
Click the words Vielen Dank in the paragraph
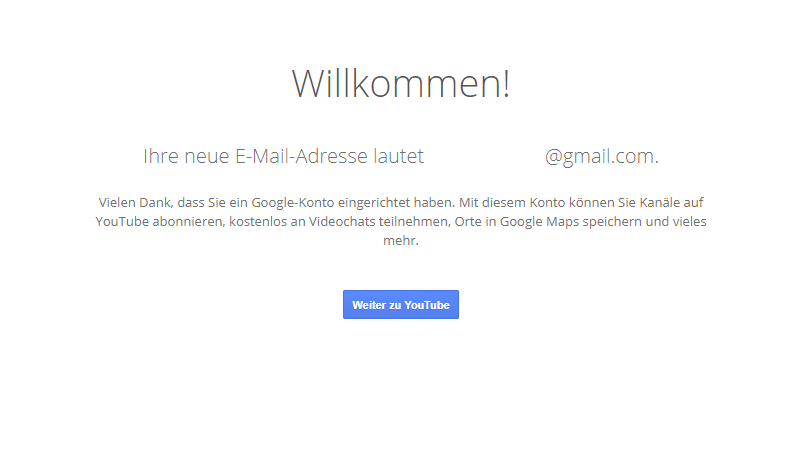(x=136, y=203)
